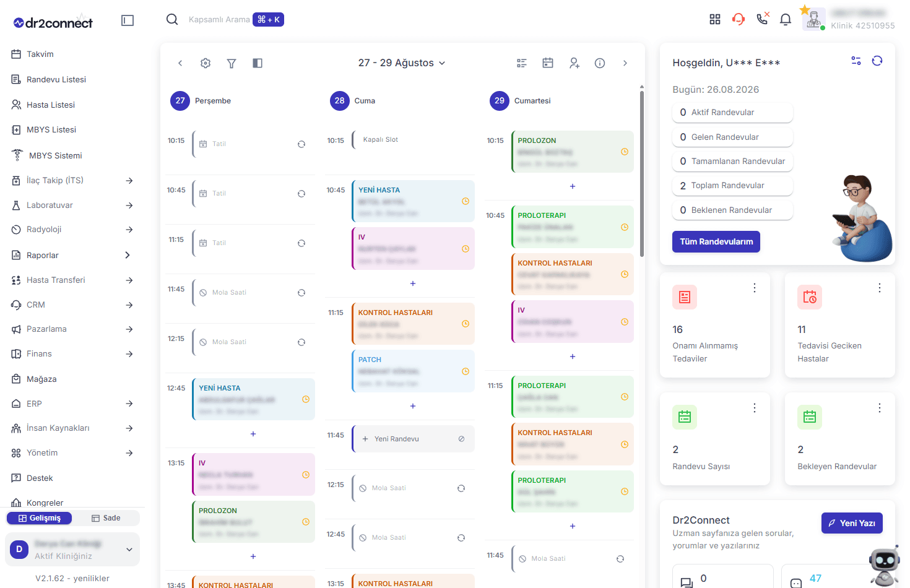The image size is (910, 588).
Task: Show calendar info icon
Action: tap(600, 63)
